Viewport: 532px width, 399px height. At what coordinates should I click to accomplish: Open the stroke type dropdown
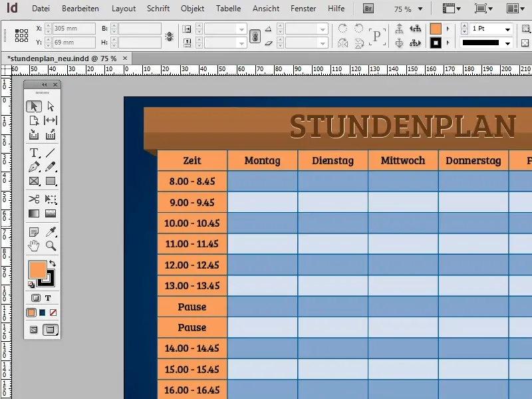[x=507, y=43]
